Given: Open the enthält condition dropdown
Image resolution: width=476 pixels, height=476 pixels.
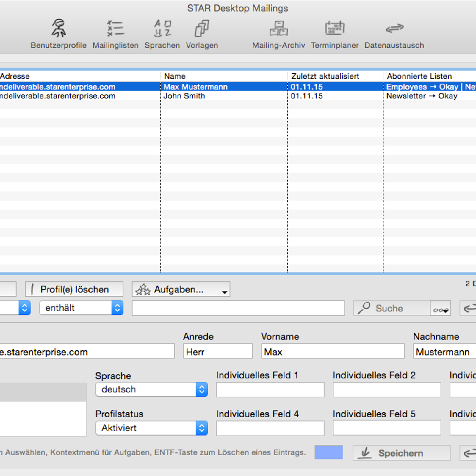Looking at the screenshot, I should (81, 308).
